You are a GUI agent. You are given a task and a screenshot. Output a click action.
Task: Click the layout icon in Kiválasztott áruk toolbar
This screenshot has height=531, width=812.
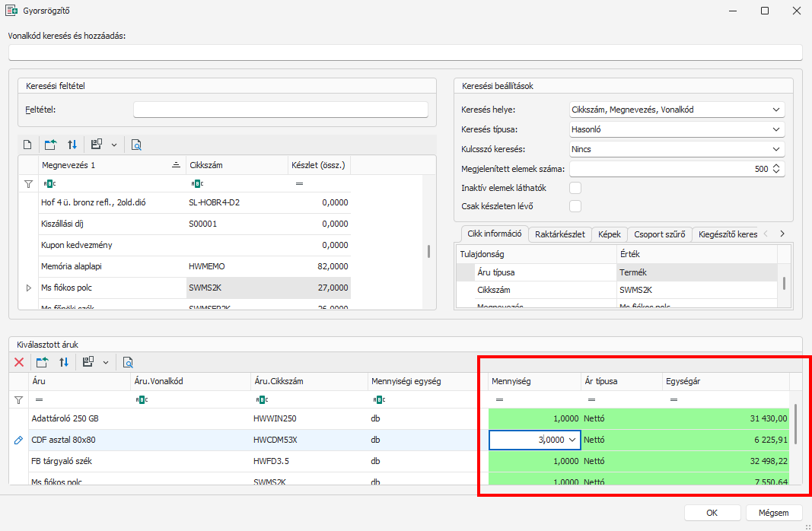pos(88,363)
